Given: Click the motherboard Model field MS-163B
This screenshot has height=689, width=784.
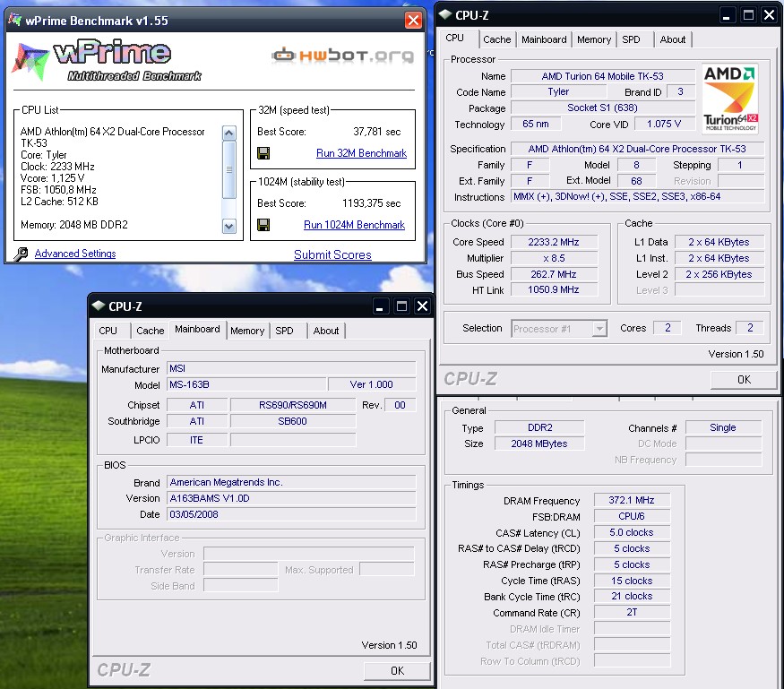Looking at the screenshot, I should [x=246, y=384].
